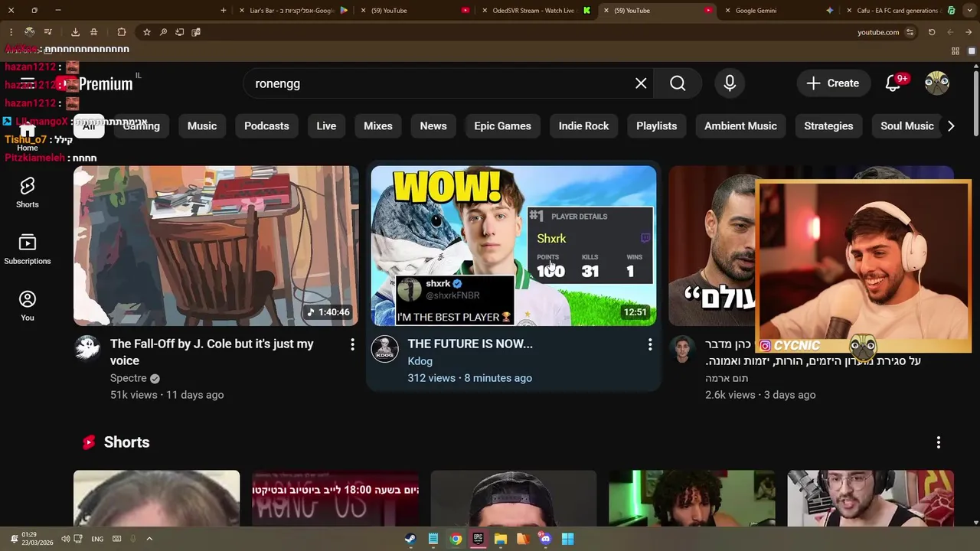Image resolution: width=980 pixels, height=551 pixels.
Task: Open the Shorts shelf three-dot menu
Action: click(x=939, y=442)
